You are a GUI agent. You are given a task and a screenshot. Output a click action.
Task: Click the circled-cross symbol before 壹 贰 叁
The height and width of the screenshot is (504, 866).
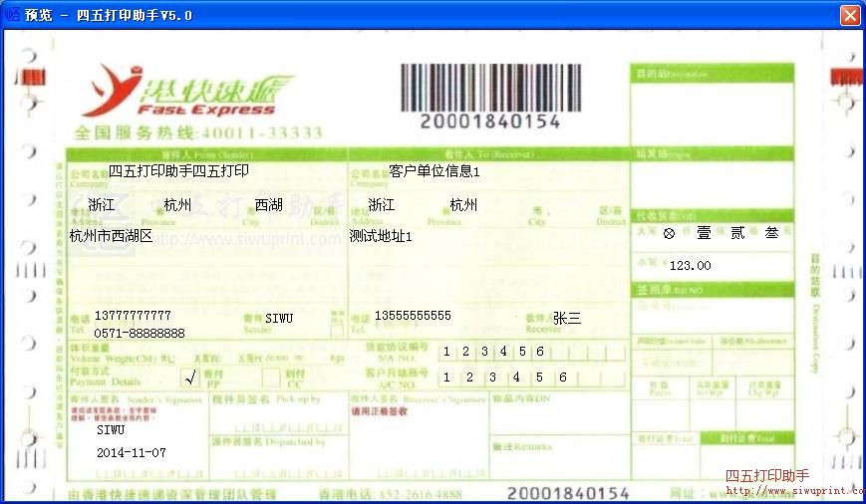point(669,232)
